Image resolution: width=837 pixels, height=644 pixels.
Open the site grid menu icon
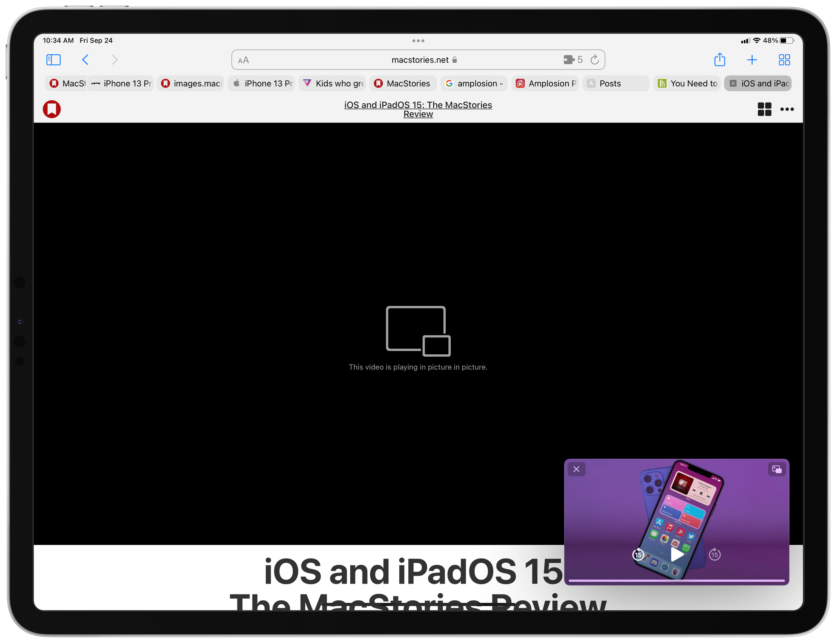(764, 109)
